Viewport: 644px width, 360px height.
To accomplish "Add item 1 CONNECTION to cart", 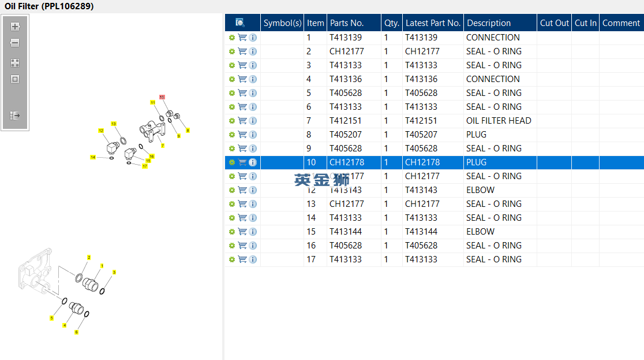I will (242, 38).
